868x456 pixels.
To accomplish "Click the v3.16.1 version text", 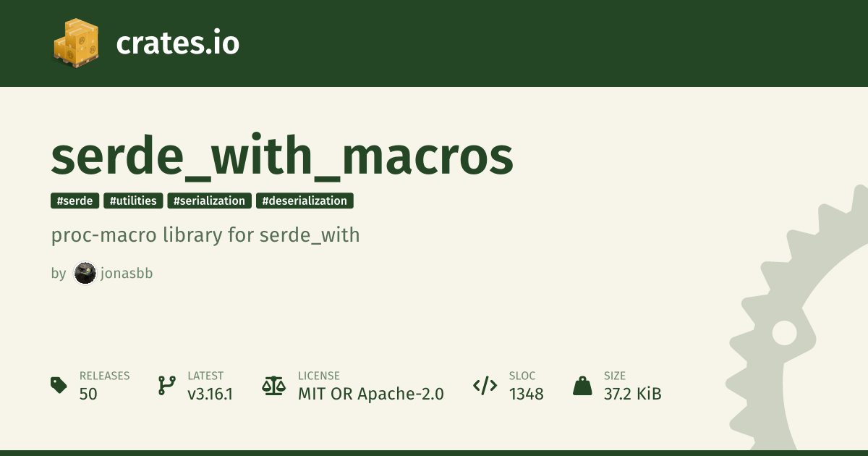I will pyautogui.click(x=210, y=394).
